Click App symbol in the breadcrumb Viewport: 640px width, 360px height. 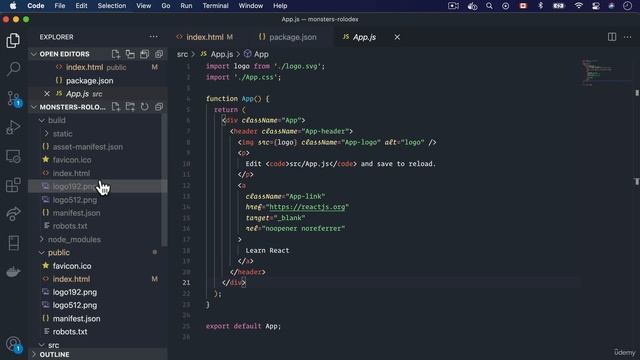click(261, 54)
